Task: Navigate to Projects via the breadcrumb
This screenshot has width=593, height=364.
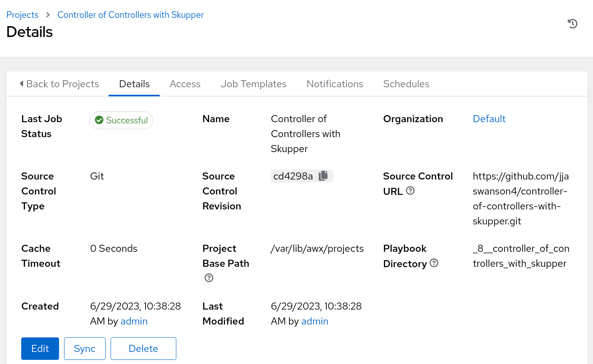Action: [x=22, y=15]
